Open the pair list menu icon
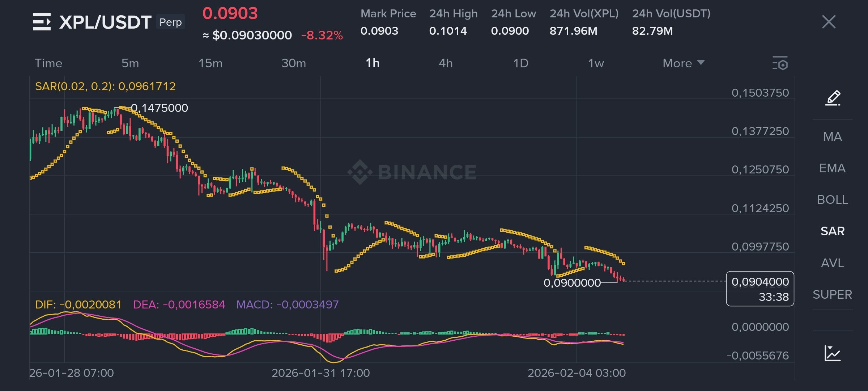This screenshot has height=391, width=868. 42,22
